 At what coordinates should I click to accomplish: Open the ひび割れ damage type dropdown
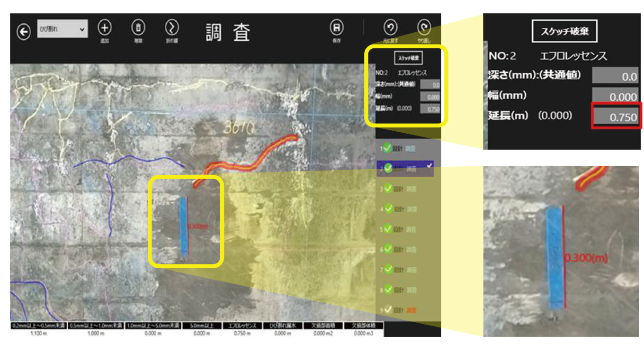63,29
